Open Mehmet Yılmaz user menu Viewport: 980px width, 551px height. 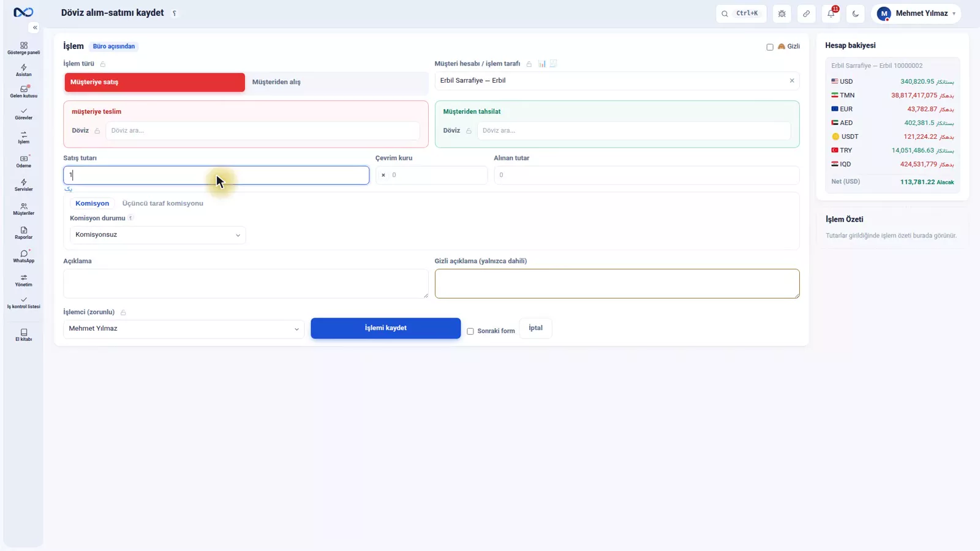pyautogui.click(x=916, y=13)
